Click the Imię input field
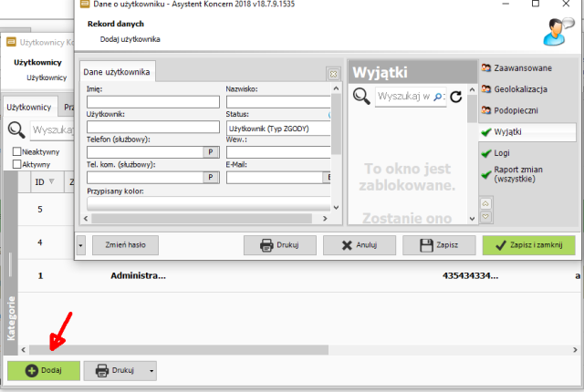The height and width of the screenshot is (392, 584). tap(153, 102)
